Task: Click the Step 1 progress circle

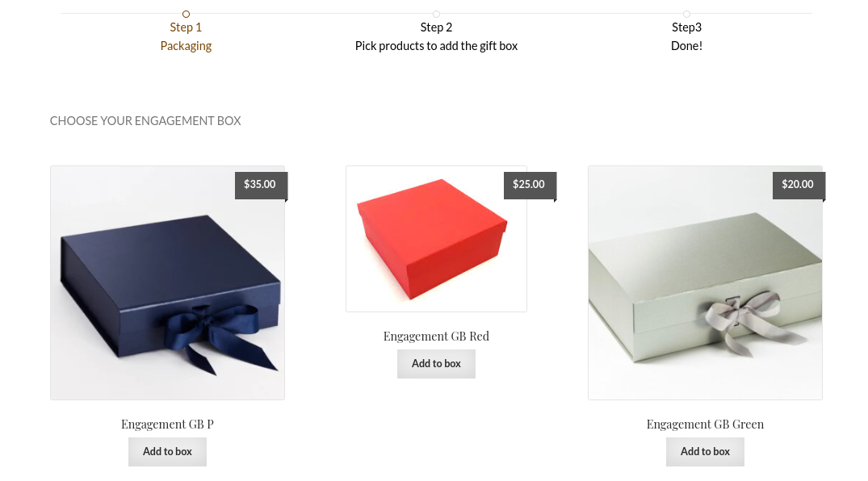Action: coord(186,14)
